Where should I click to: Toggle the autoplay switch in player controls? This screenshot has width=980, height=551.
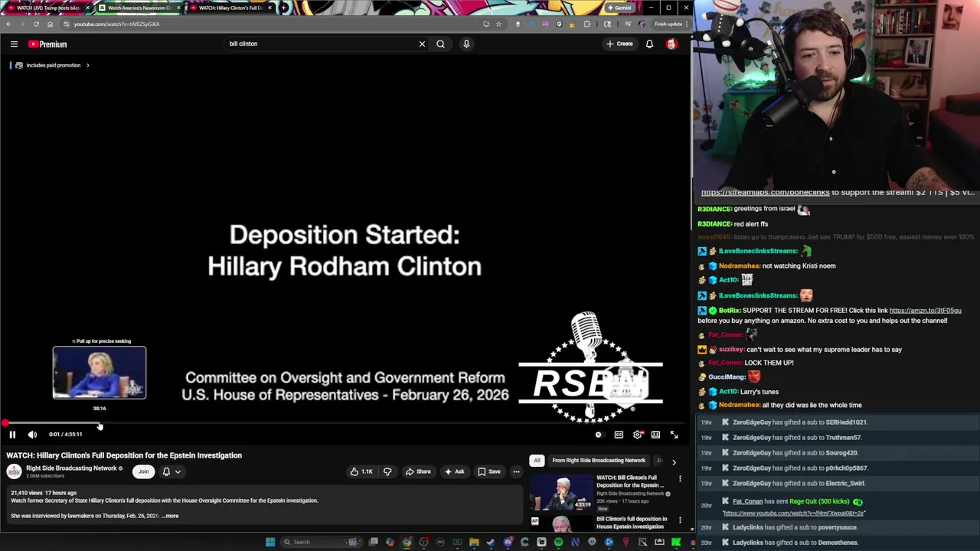click(x=599, y=435)
